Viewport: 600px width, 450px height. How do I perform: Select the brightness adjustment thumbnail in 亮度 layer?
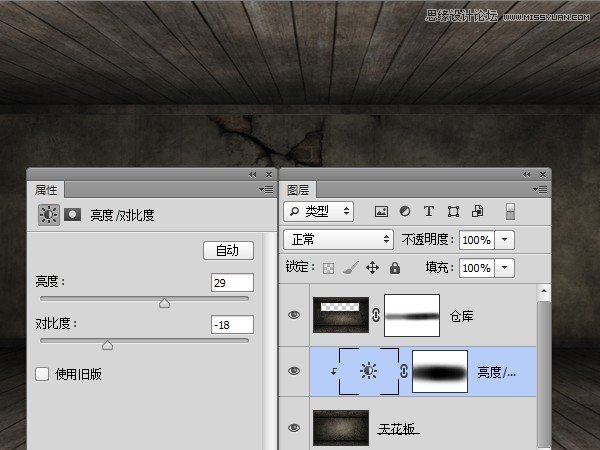[368, 371]
